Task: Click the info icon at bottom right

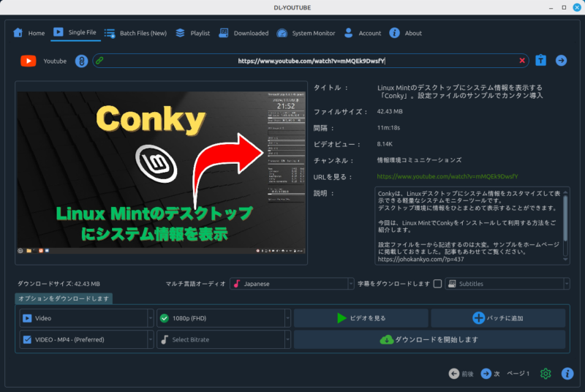Action: [567, 374]
